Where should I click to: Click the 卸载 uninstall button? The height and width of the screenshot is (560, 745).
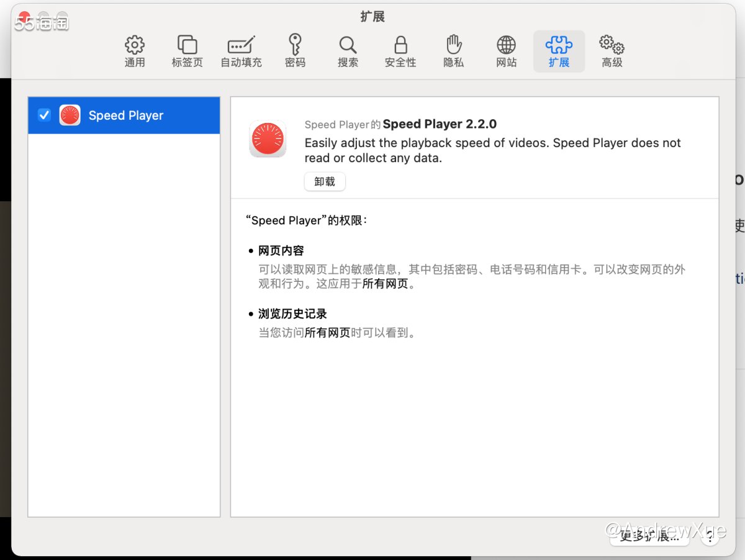325,181
